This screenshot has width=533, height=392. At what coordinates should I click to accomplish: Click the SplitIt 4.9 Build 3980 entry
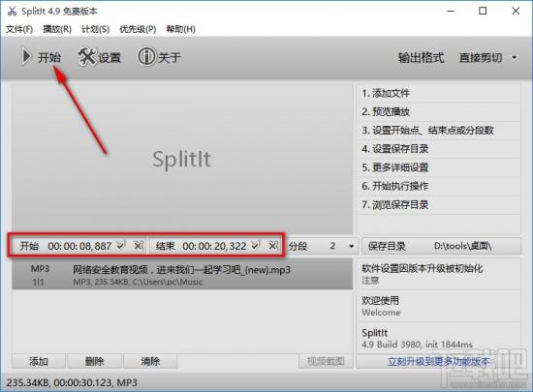[x=438, y=338]
